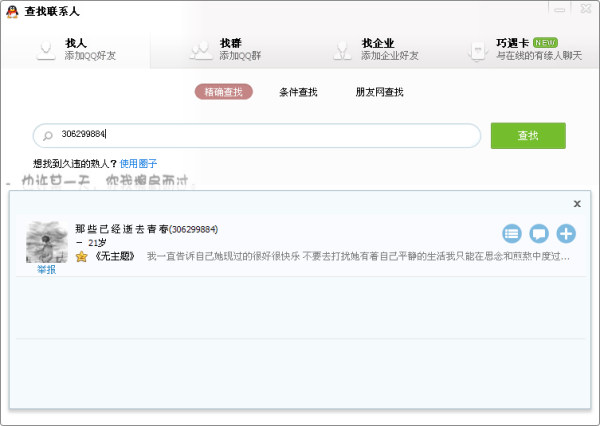Image resolution: width=600 pixels, height=426 pixels.
Task: Switch to 找人 (find people) tab
Action: tap(76, 49)
